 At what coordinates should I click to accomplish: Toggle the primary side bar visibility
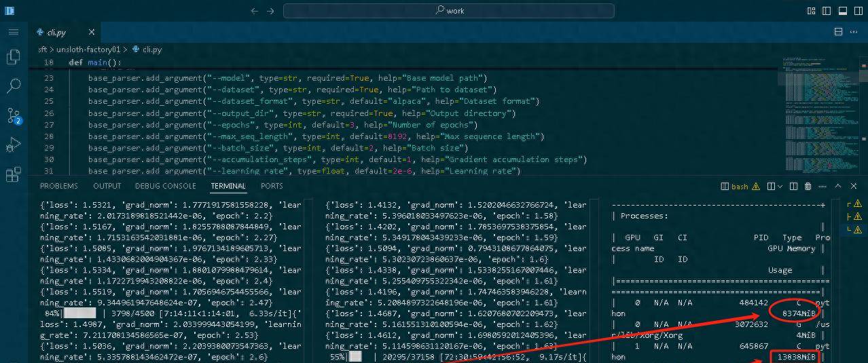(x=827, y=11)
